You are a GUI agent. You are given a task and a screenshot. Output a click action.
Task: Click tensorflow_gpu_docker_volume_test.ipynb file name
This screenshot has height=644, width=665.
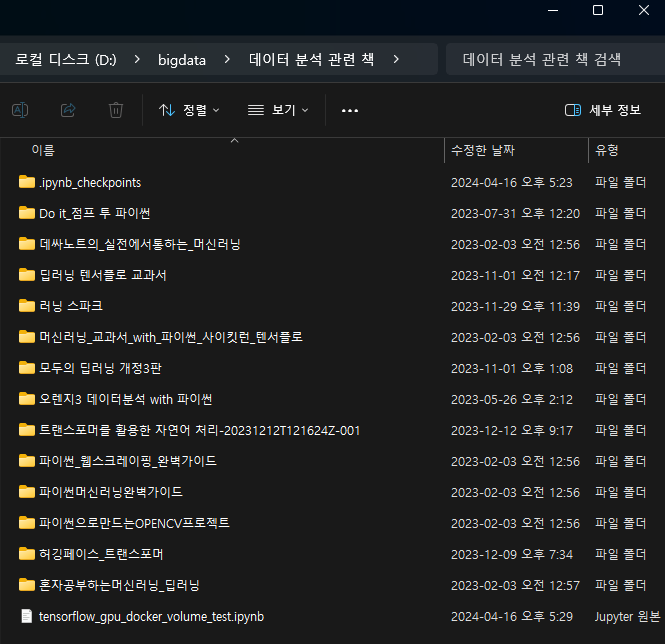pos(151,616)
